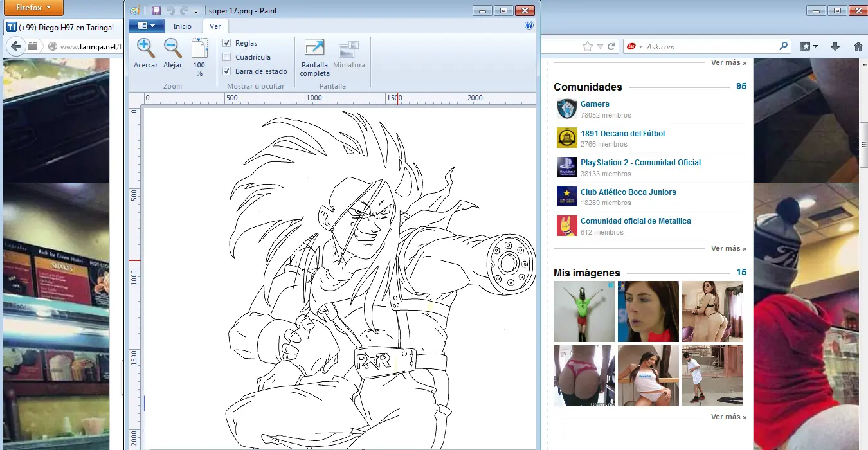Viewport: 868px width, 450px height.
Task: Open the search engine selector arrow
Action: pos(640,46)
